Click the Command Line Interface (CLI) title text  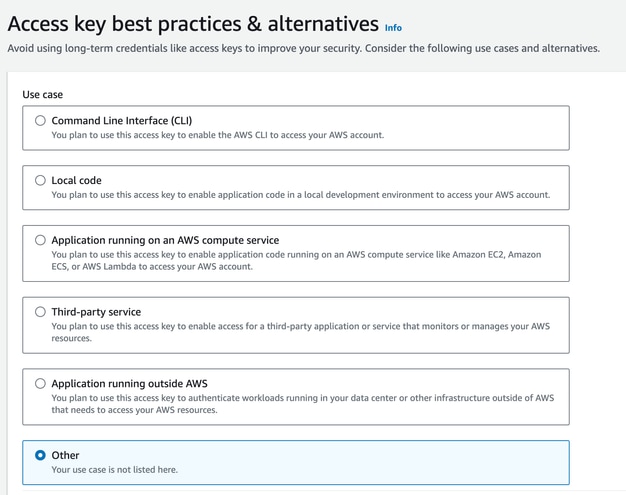(122, 121)
